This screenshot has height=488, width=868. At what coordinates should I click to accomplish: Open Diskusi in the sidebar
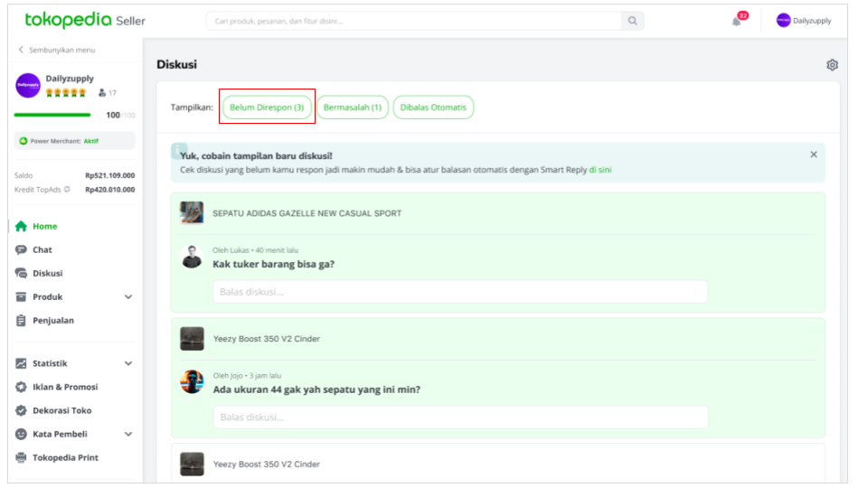click(48, 273)
